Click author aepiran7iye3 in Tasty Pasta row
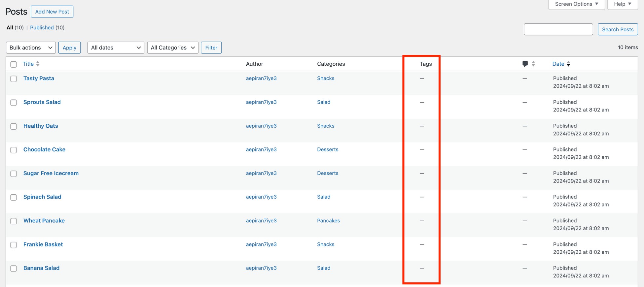Screen dimensions: 644x287 (x=261, y=78)
